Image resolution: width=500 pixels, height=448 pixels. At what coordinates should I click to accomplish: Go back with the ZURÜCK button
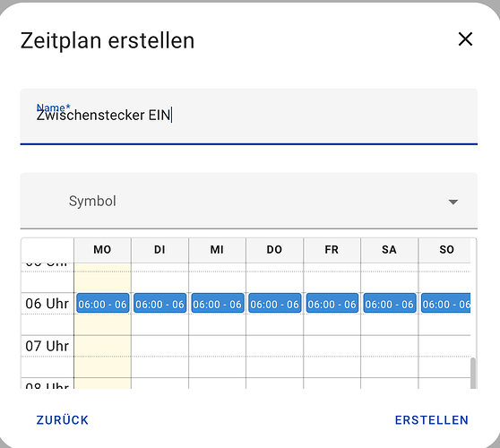(x=62, y=420)
